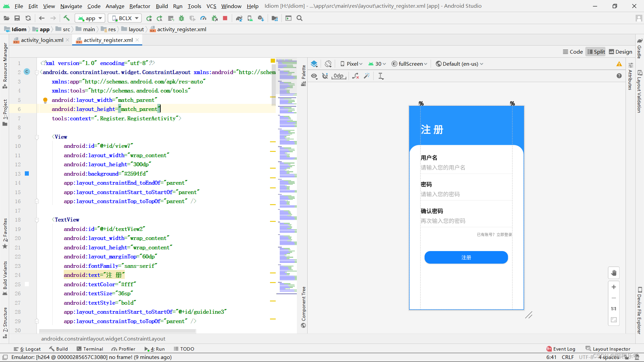The image size is (644, 362).
Task: Toggle design view options eye icon
Action: [x=314, y=76]
